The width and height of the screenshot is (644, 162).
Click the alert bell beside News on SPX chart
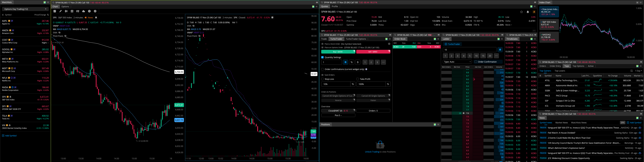(x=96, y=18)
